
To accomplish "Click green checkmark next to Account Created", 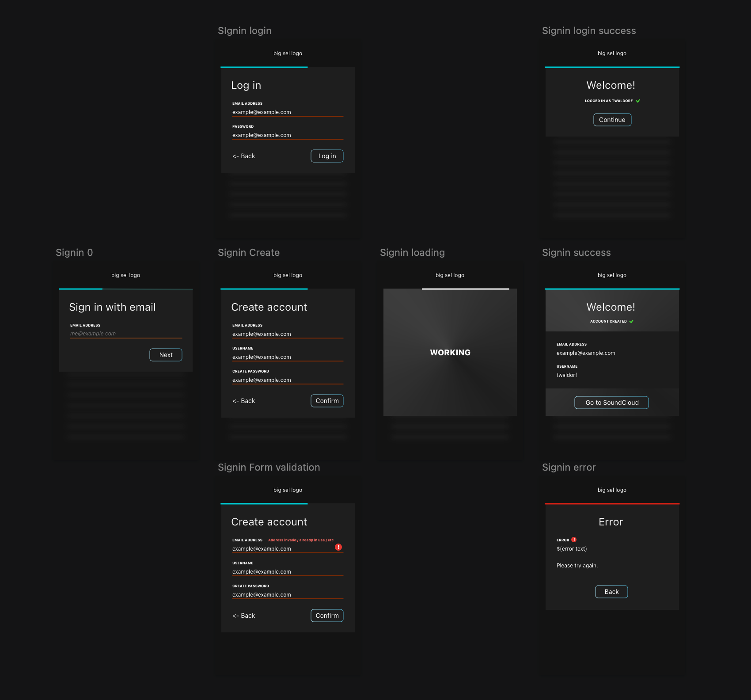I will tap(631, 321).
